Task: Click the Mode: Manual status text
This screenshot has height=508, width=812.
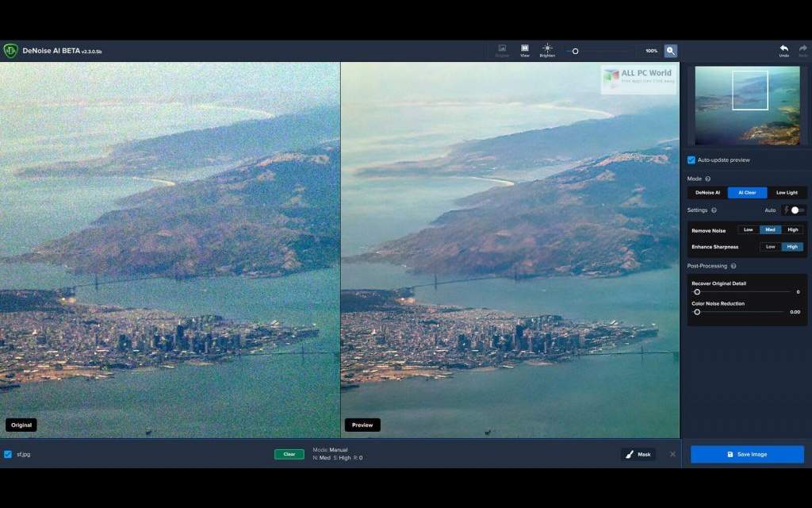Action: tap(330, 450)
